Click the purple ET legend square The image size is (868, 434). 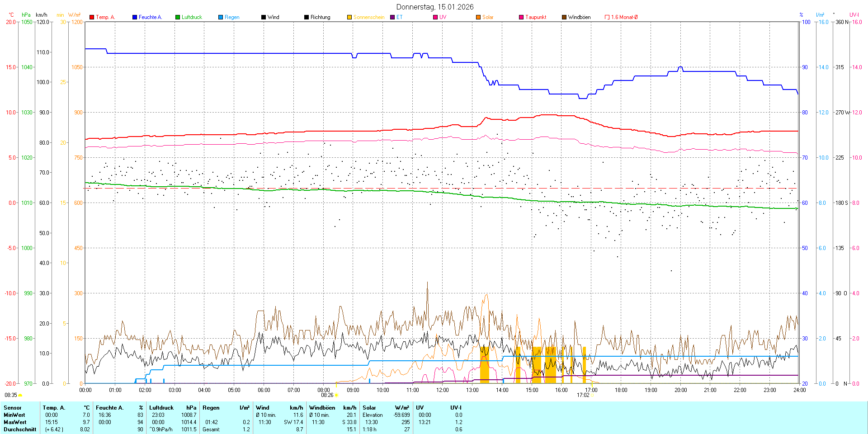pos(392,17)
